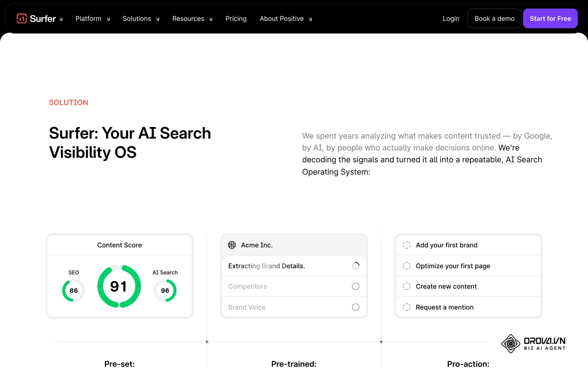Toggle the Create new content circle
The height and width of the screenshot is (368, 588).
pyautogui.click(x=406, y=286)
